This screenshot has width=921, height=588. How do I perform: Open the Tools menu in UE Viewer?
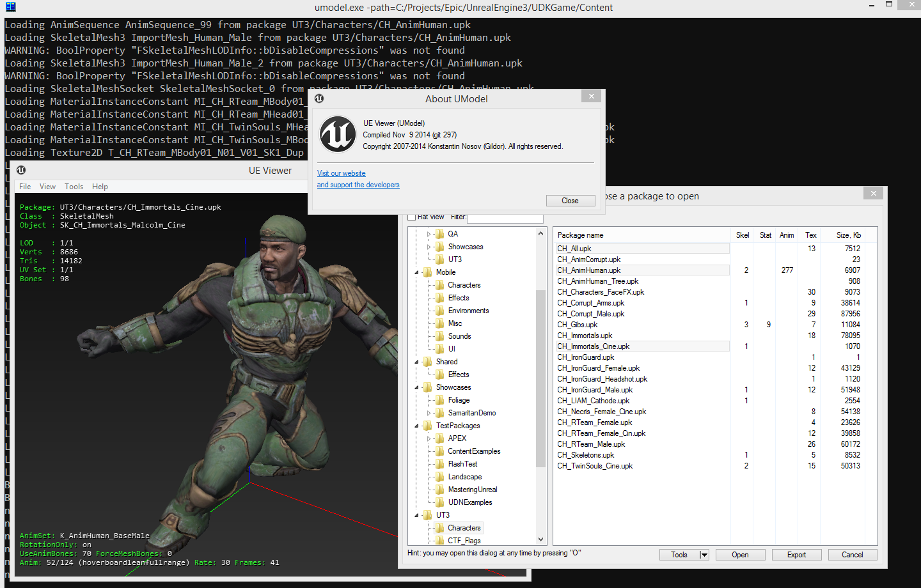click(x=74, y=187)
